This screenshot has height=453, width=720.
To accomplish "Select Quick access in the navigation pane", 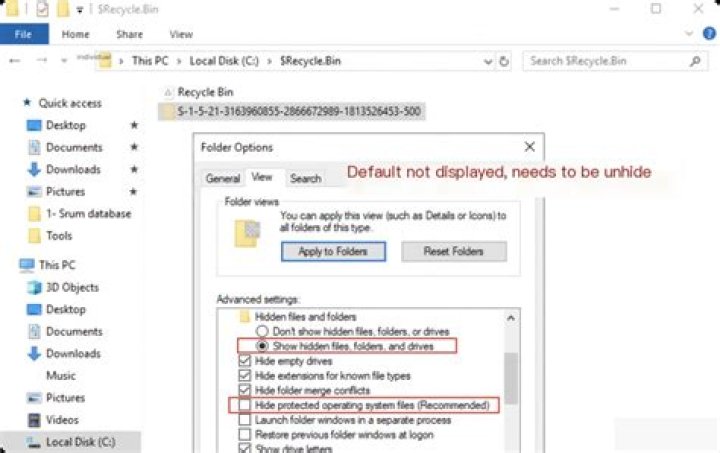I will [70, 103].
